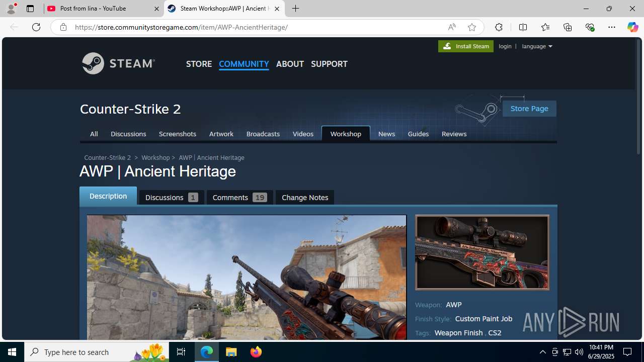
Task: Open the network status tray icon
Action: [567, 352]
